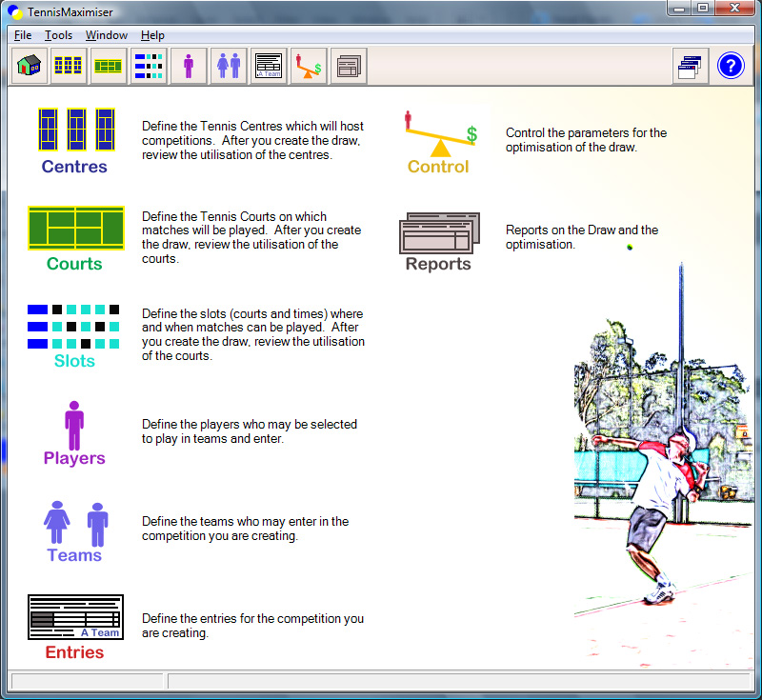The width and height of the screenshot is (762, 700).
Task: Click the large Slots grid icon
Action: point(73,327)
